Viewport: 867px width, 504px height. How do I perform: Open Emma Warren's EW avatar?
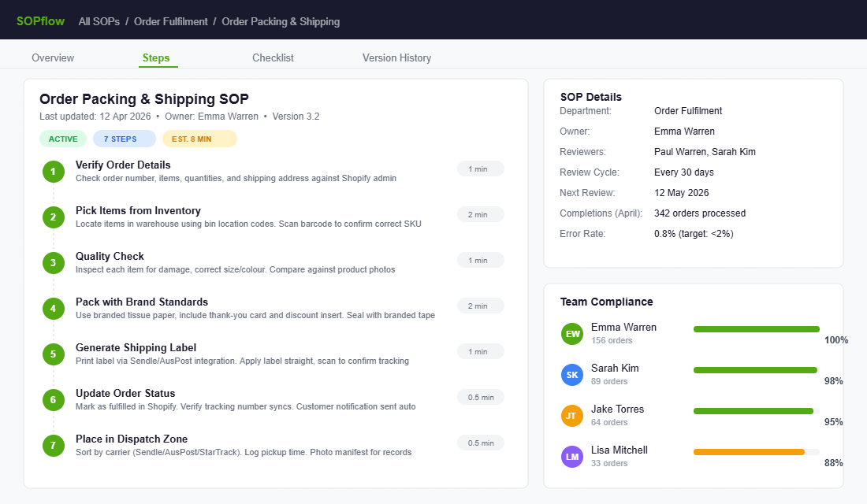pyautogui.click(x=571, y=333)
